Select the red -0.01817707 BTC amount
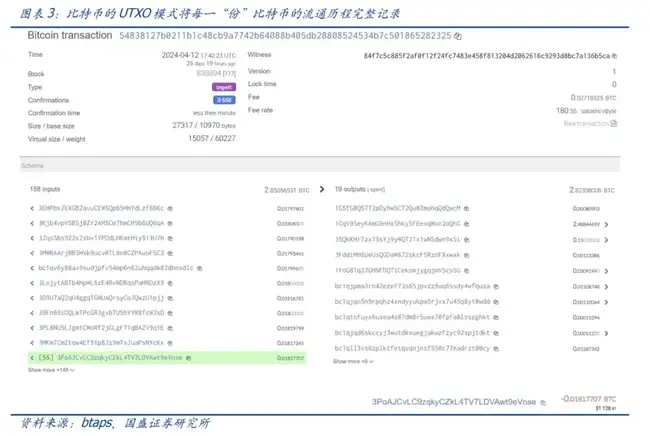This screenshot has width=650, height=436. click(588, 399)
